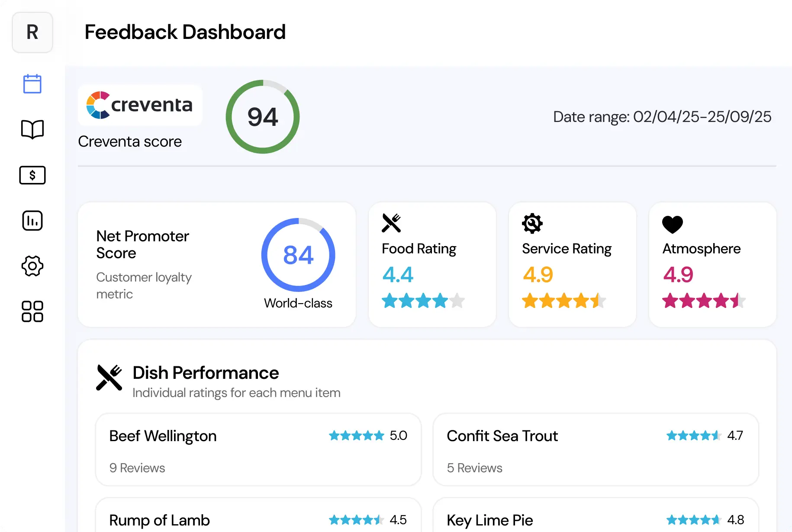Click the Dish Performance utensils icon

pyautogui.click(x=109, y=377)
